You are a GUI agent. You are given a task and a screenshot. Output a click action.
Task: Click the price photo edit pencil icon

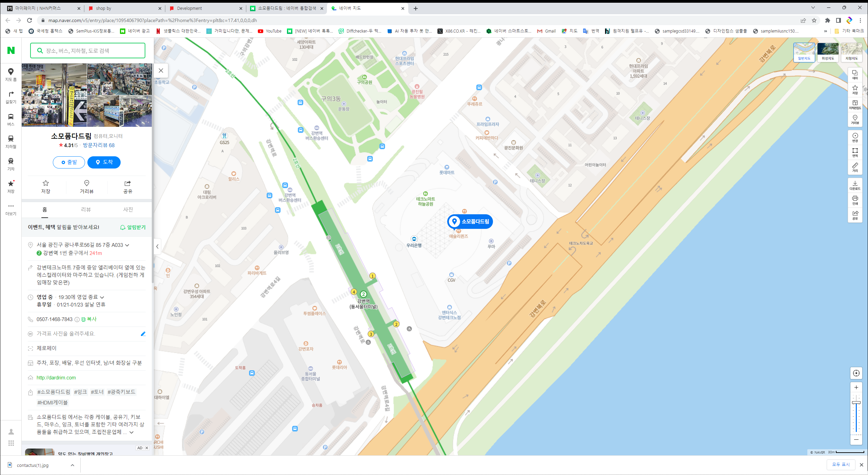[143, 334]
